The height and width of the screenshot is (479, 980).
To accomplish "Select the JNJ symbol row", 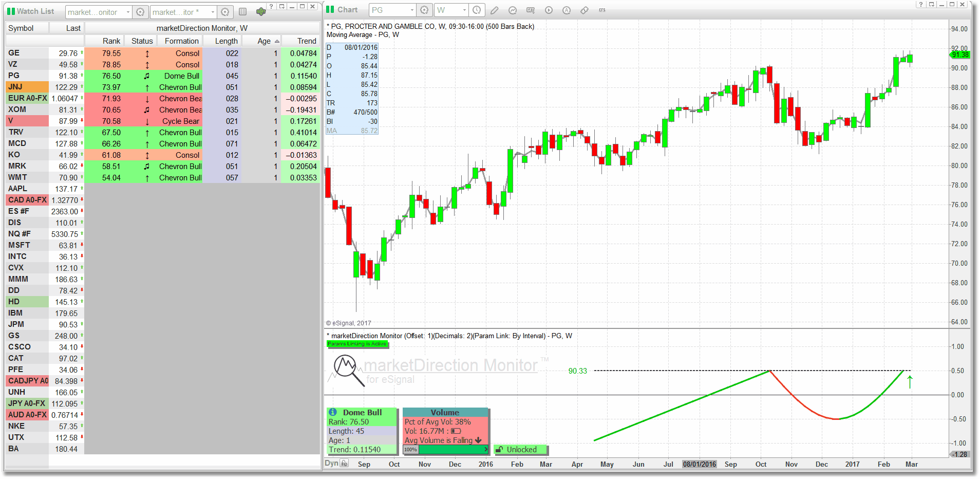I will pos(28,87).
